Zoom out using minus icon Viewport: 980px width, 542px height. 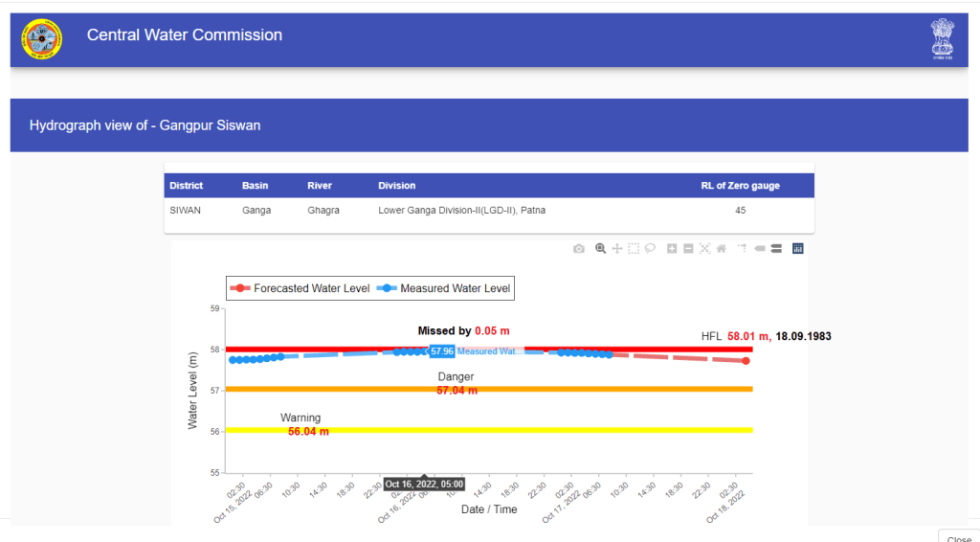(688, 249)
